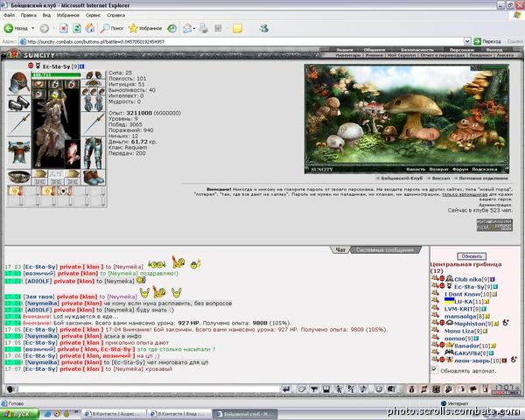525x420 pixels.
Task: Click player LVM-KRIT in list
Action: coord(458,309)
